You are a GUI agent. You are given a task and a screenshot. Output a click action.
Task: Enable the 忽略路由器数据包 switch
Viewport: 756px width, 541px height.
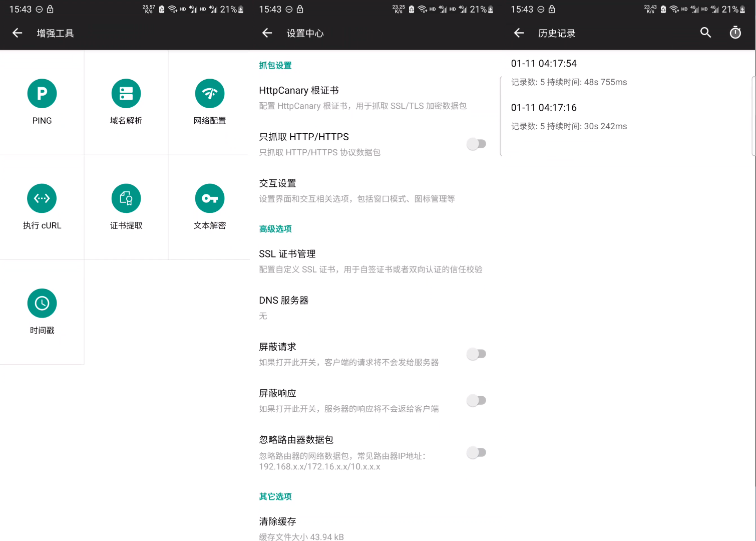(476, 453)
